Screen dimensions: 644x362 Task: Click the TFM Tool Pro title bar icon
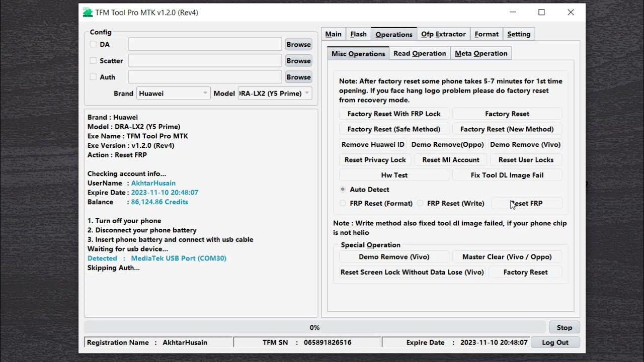(88, 13)
